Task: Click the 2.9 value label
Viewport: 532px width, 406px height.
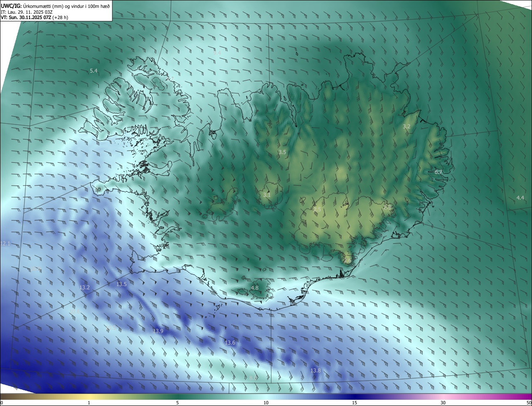Action: coord(387,207)
